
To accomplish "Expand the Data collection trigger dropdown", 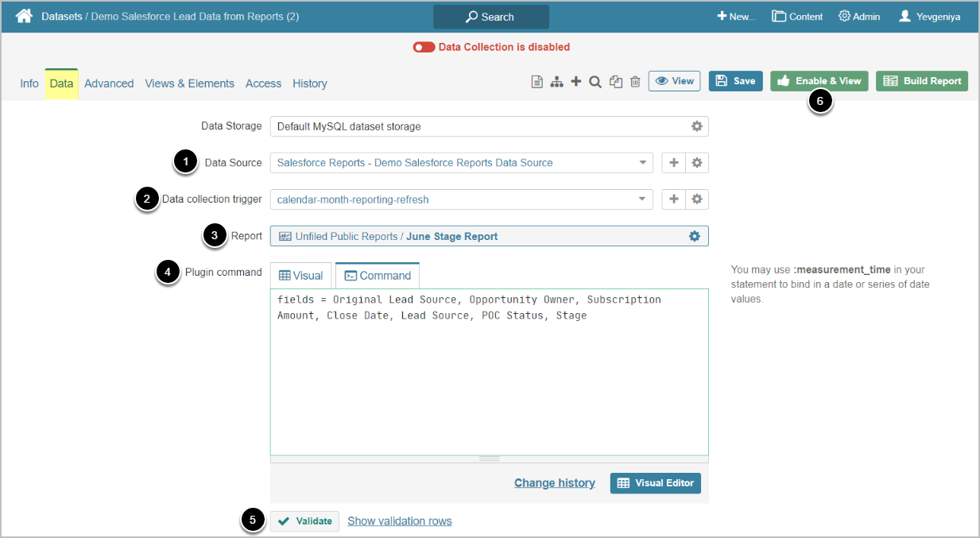I will [x=642, y=199].
